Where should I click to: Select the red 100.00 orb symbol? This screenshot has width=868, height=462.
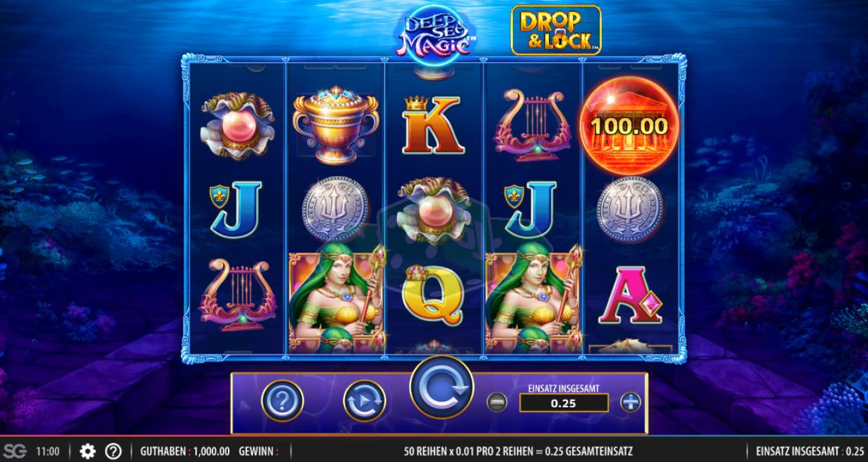point(629,126)
